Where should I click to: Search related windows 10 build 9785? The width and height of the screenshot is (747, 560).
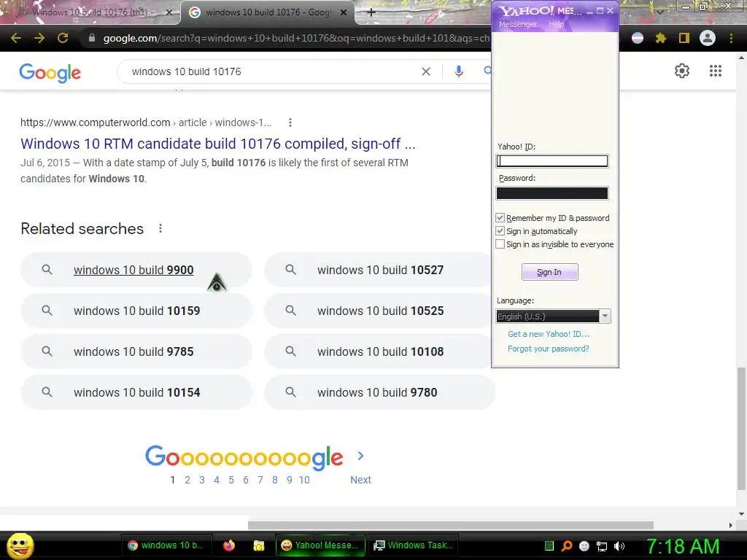(136, 351)
